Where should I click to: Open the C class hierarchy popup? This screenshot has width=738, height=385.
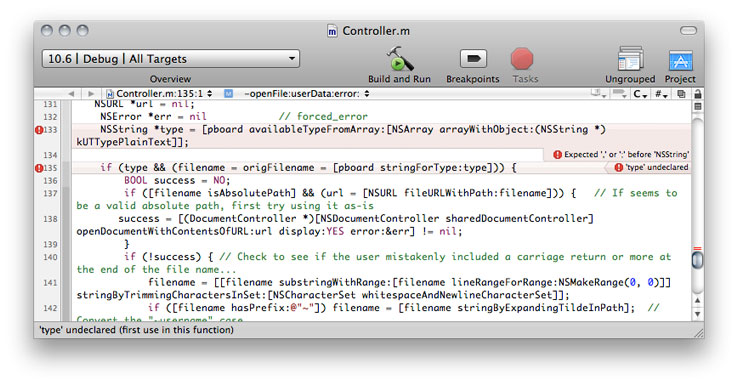640,94
